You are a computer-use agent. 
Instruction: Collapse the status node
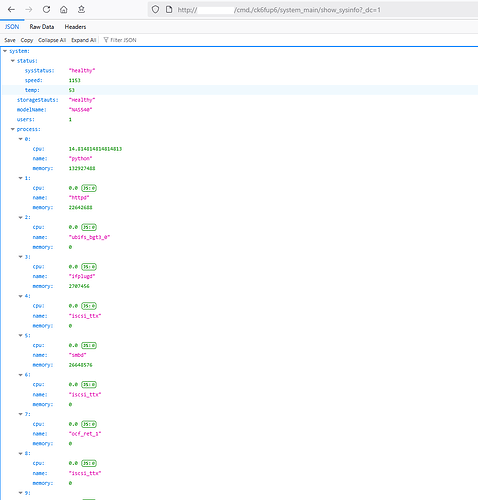tap(13, 61)
